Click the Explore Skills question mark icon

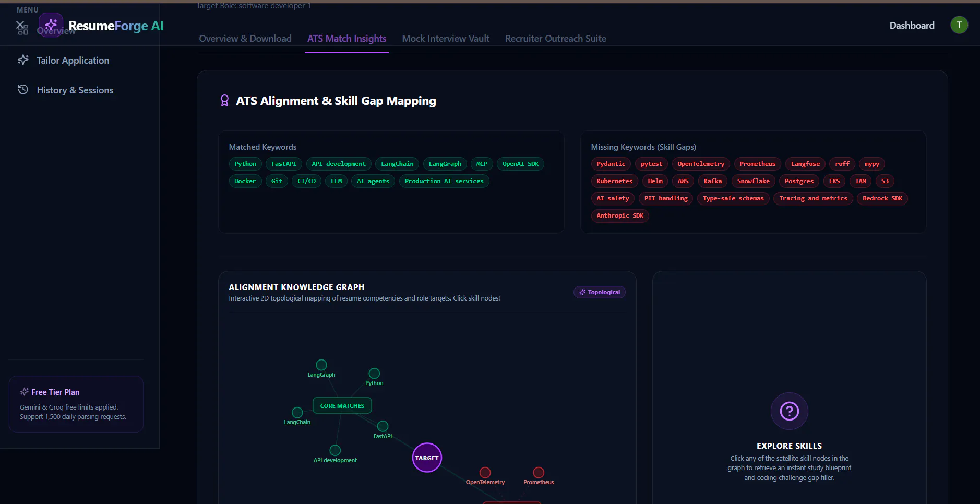pyautogui.click(x=789, y=411)
